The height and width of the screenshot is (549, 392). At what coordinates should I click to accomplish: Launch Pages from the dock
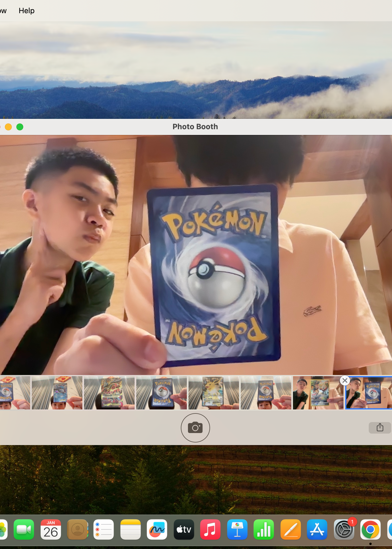pyautogui.click(x=290, y=529)
